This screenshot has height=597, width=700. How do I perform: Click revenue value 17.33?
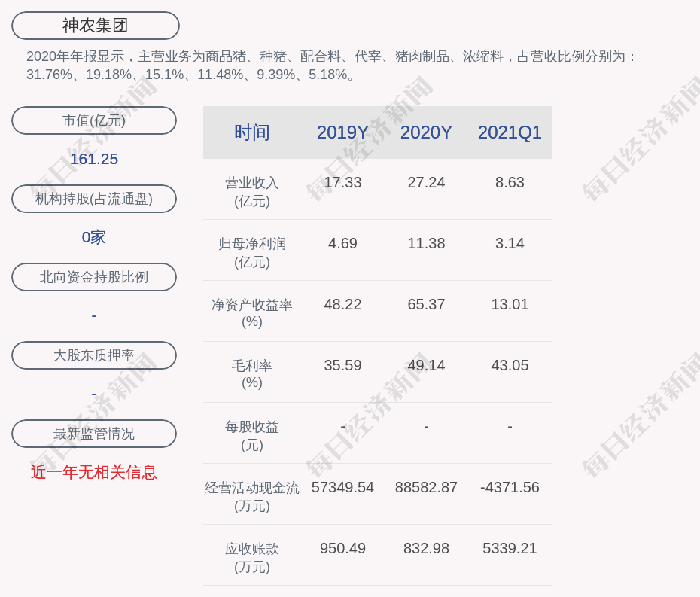coord(342,183)
